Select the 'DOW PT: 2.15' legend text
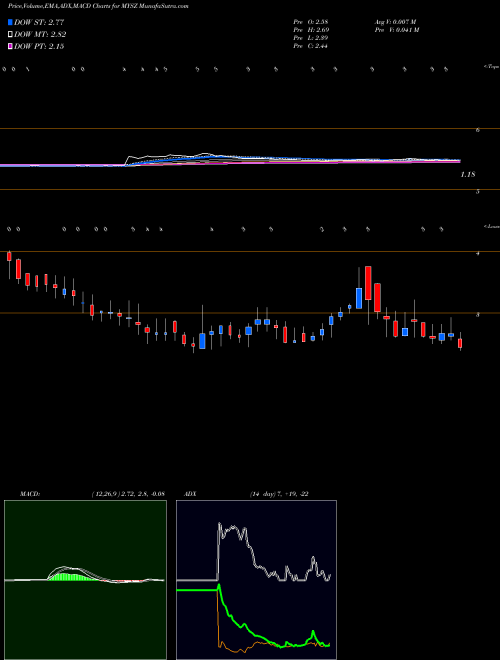This screenshot has width=500, height=660. 39,46
